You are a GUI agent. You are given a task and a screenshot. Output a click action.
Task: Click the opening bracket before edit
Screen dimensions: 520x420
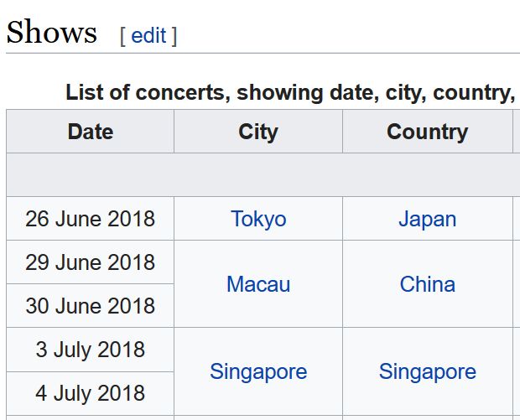tap(122, 36)
